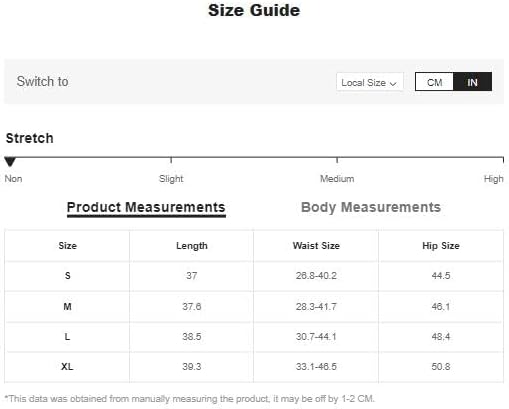Click the Size Guide heading
509x409 pixels.
tap(254, 10)
